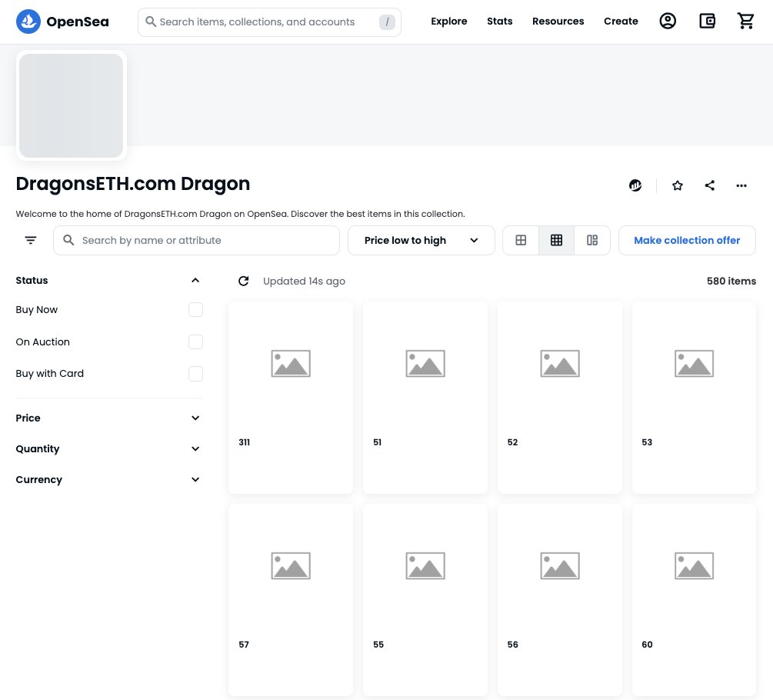This screenshot has height=700, width=773.
Task: Open the Create menu item
Action: (621, 22)
